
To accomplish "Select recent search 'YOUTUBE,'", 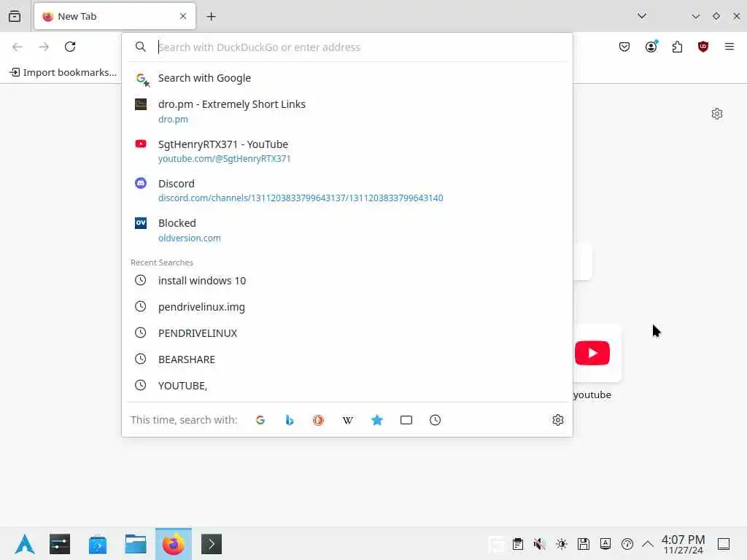I will tap(347, 385).
